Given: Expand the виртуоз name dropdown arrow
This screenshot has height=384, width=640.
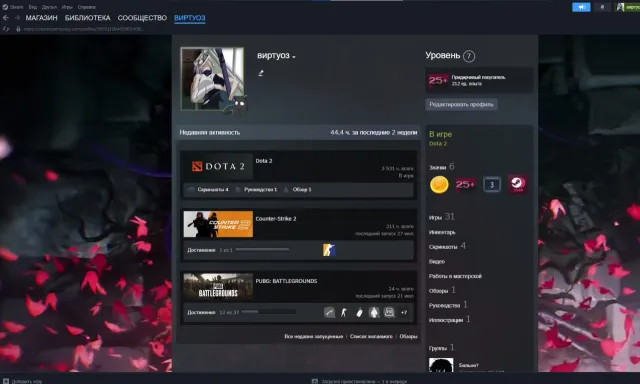Looking at the screenshot, I should [x=294, y=57].
